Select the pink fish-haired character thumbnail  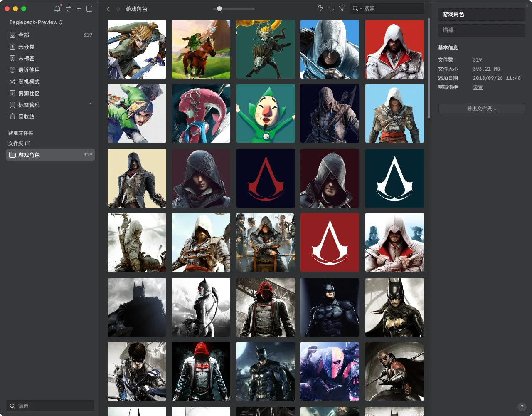(x=201, y=113)
